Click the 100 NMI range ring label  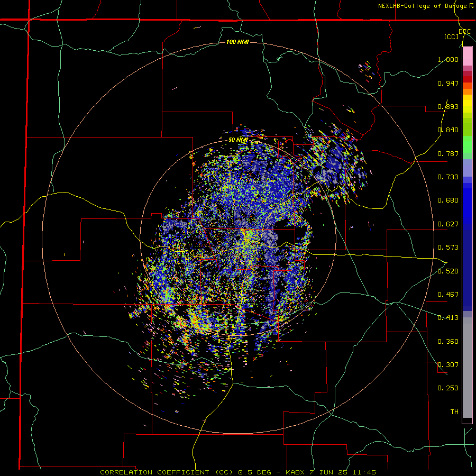click(x=237, y=42)
